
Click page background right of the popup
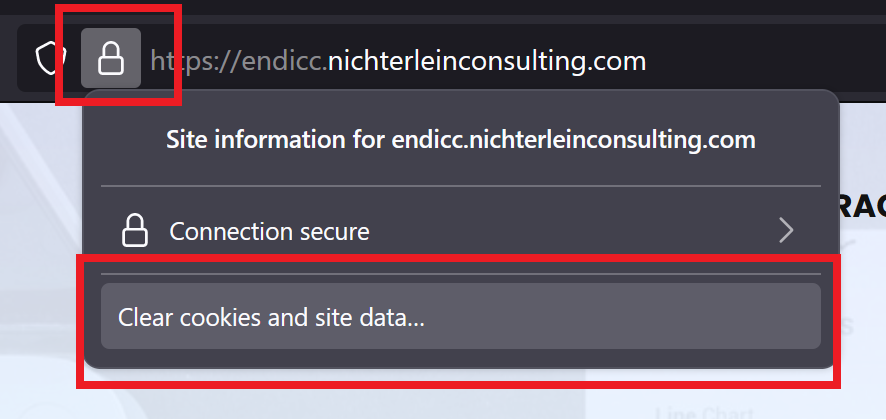click(x=862, y=300)
